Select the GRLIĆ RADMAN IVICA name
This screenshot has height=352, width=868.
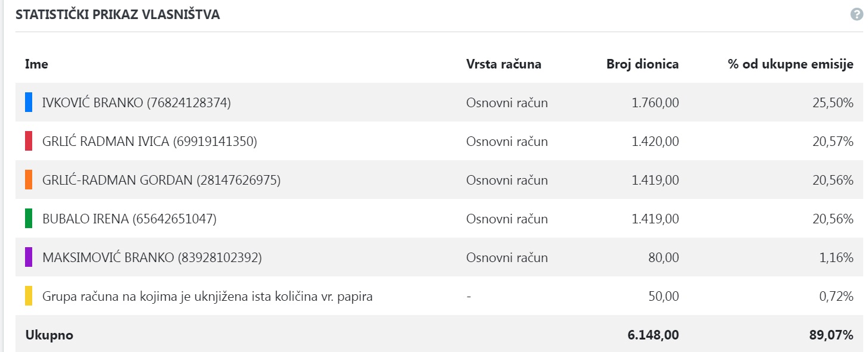tap(150, 141)
